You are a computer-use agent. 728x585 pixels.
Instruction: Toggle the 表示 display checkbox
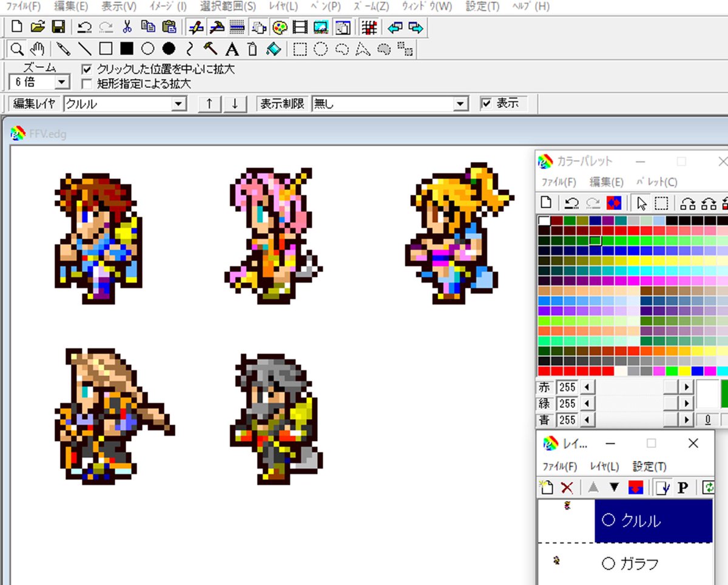point(486,104)
